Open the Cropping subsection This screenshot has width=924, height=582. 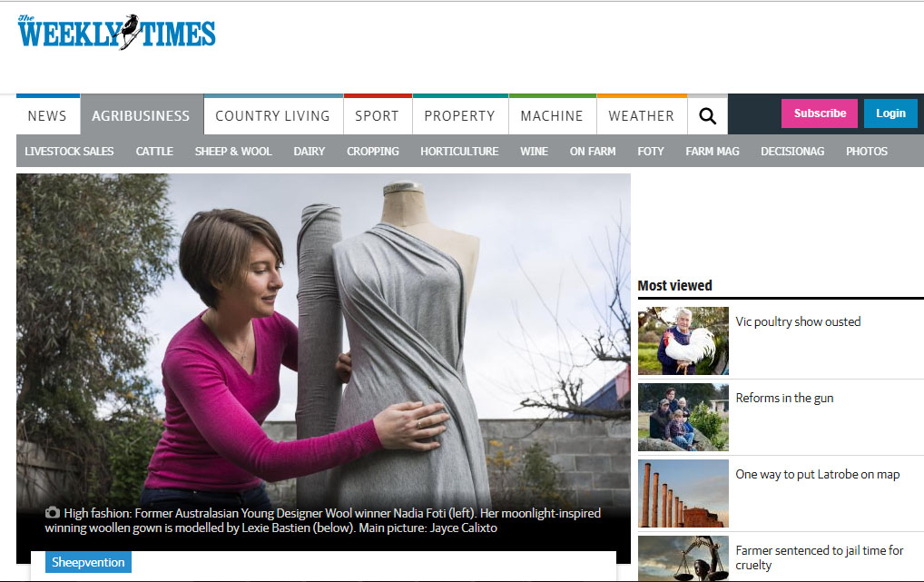(x=373, y=151)
